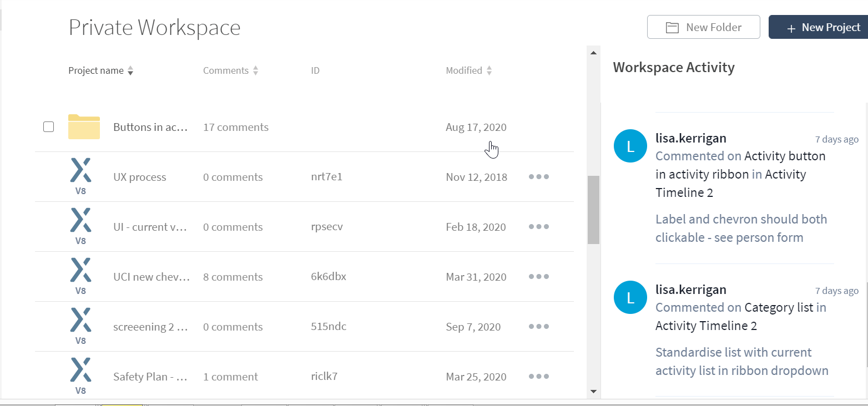
Task: Click the Buttons in ac… folder icon
Action: tap(84, 126)
